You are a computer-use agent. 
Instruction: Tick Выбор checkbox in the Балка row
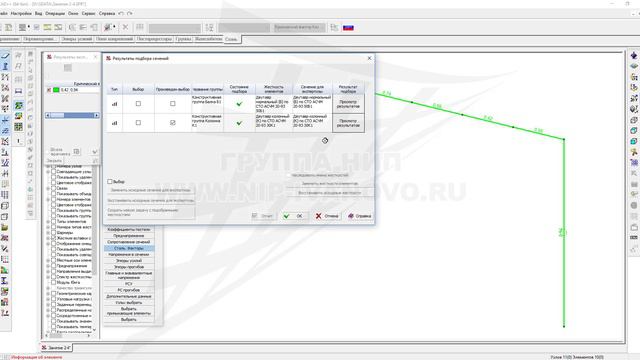(138, 104)
